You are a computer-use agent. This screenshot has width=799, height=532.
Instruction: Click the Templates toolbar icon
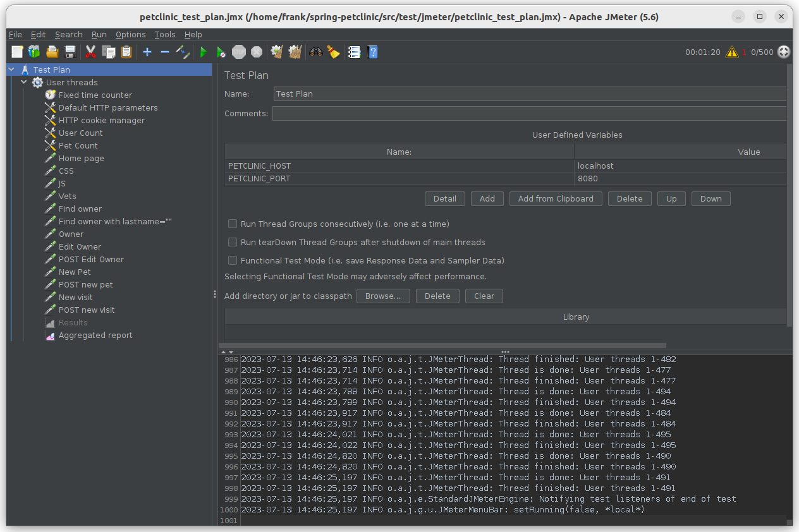34,52
